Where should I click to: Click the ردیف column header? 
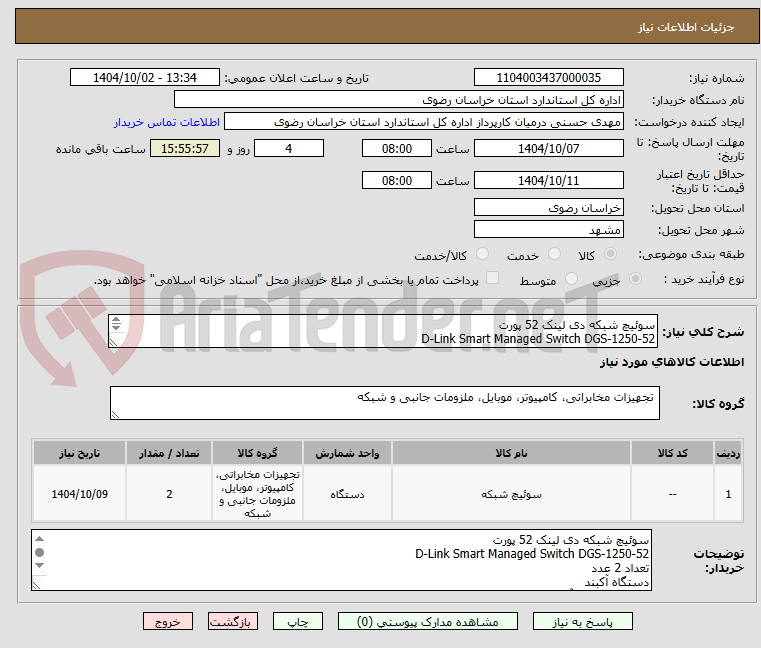[728, 453]
